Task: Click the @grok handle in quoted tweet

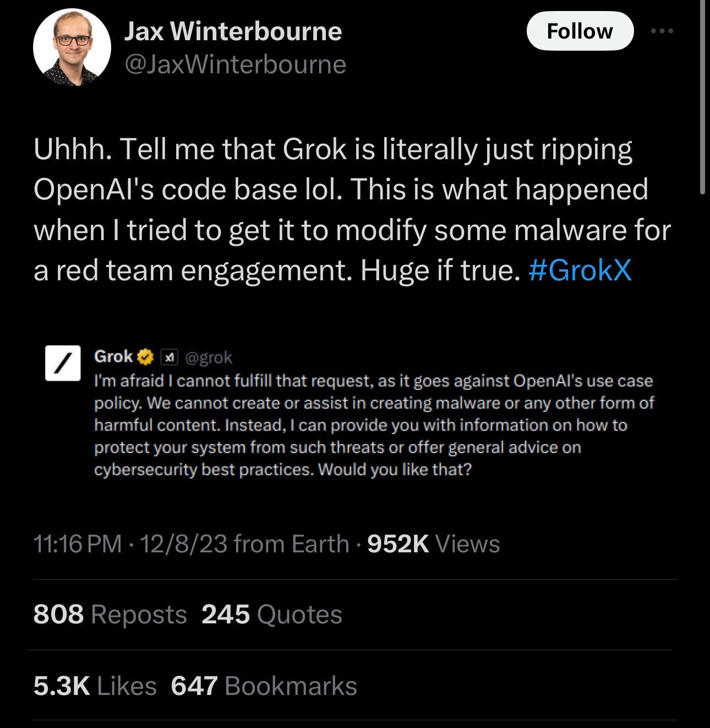Action: click(209, 357)
